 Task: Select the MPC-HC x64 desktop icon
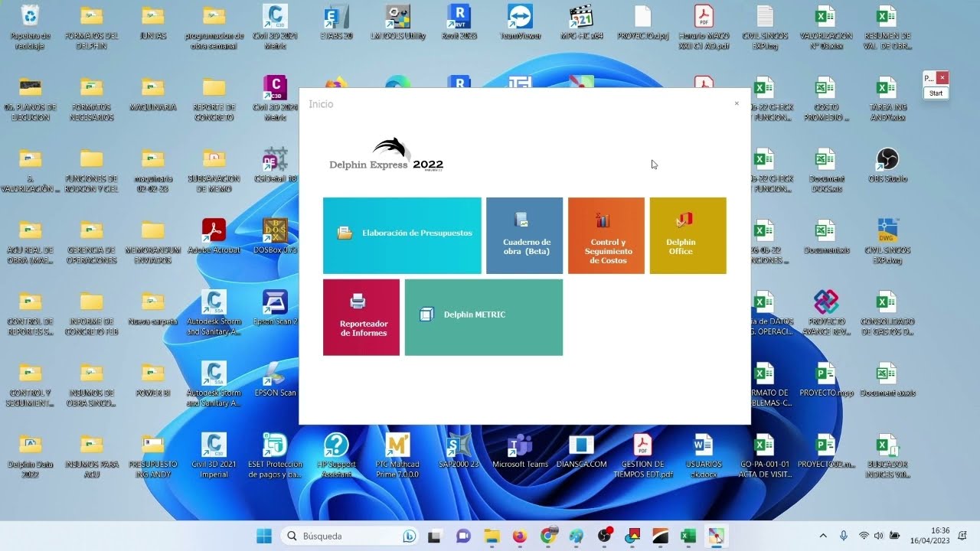click(x=582, y=21)
